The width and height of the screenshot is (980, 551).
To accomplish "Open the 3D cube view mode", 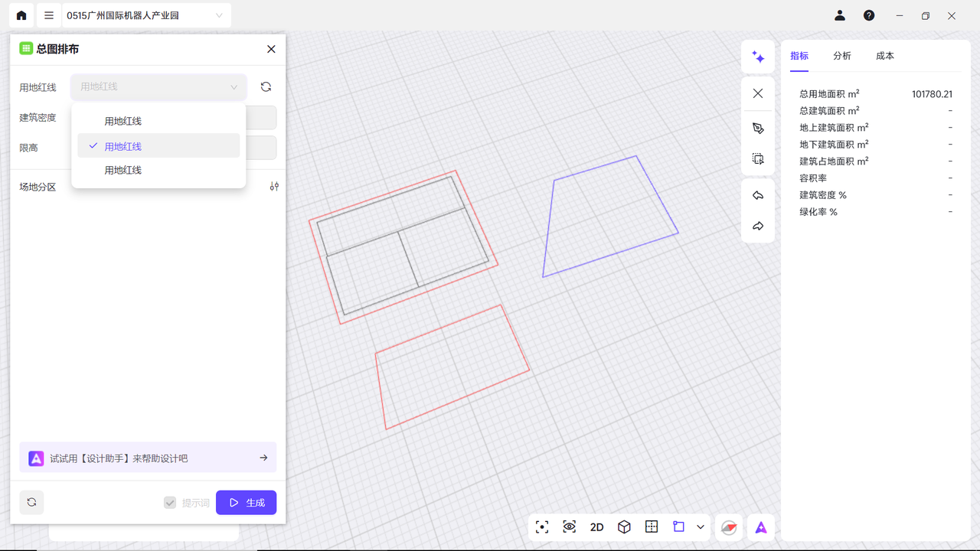I will [x=624, y=527].
